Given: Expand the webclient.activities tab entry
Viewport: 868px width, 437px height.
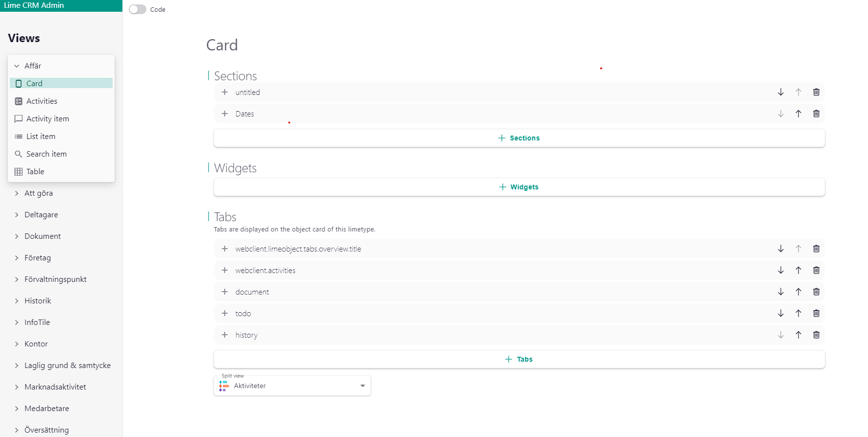Looking at the screenshot, I should [225, 270].
